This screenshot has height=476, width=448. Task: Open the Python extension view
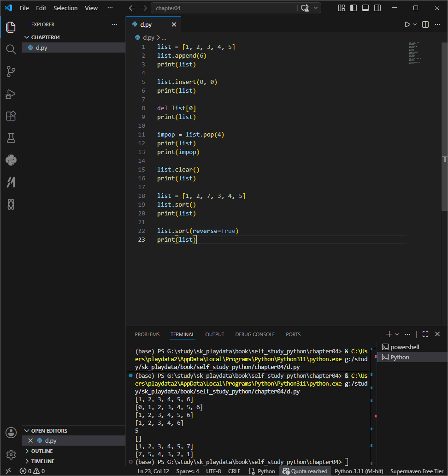point(11,160)
